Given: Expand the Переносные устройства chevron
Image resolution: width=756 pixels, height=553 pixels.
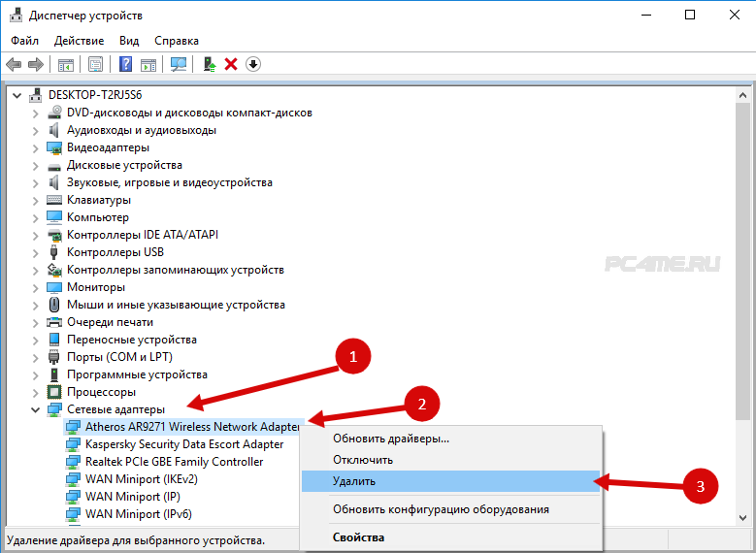Looking at the screenshot, I should coord(35,341).
